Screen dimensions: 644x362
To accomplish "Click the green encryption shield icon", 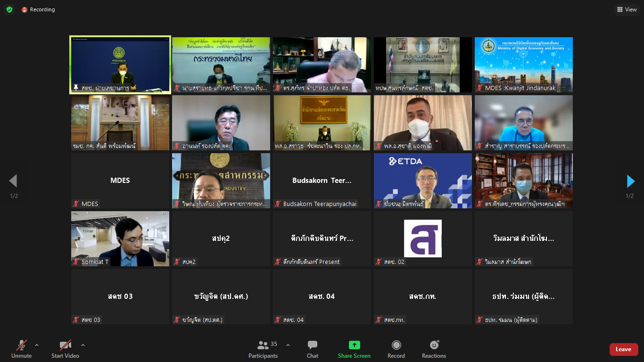I will pos(9,9).
